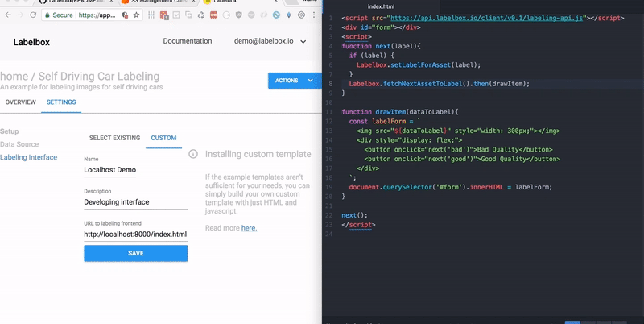The height and width of the screenshot is (324, 644).
Task: Click the red square extension icon
Action: 213,15
